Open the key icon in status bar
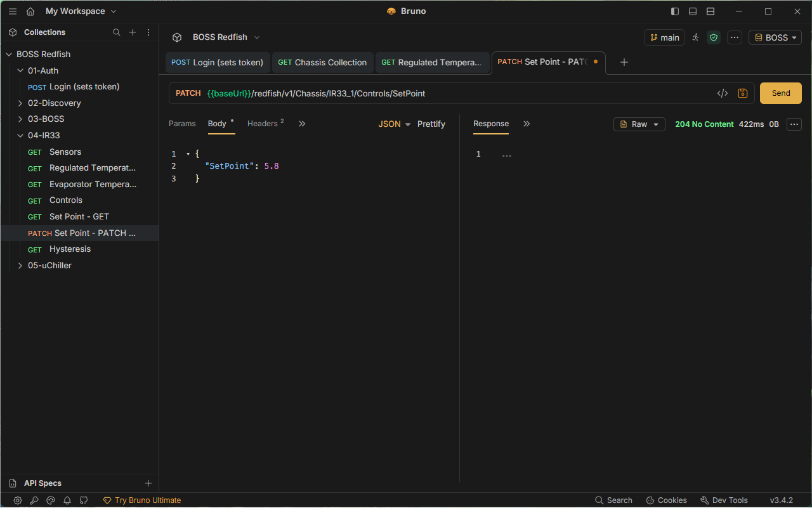This screenshot has height=508, width=812. click(34, 500)
